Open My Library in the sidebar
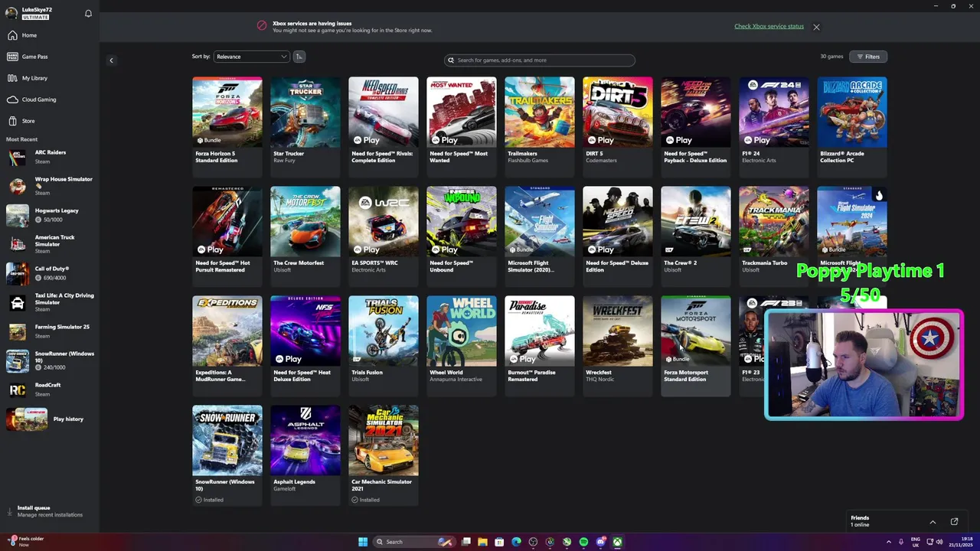This screenshot has height=551, width=980. point(49,78)
